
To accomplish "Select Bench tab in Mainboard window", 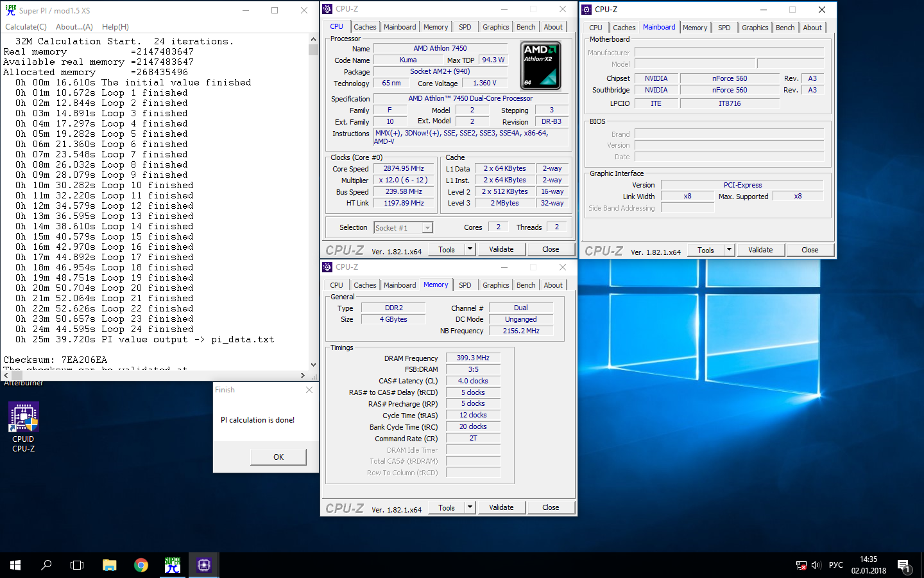I will [785, 28].
